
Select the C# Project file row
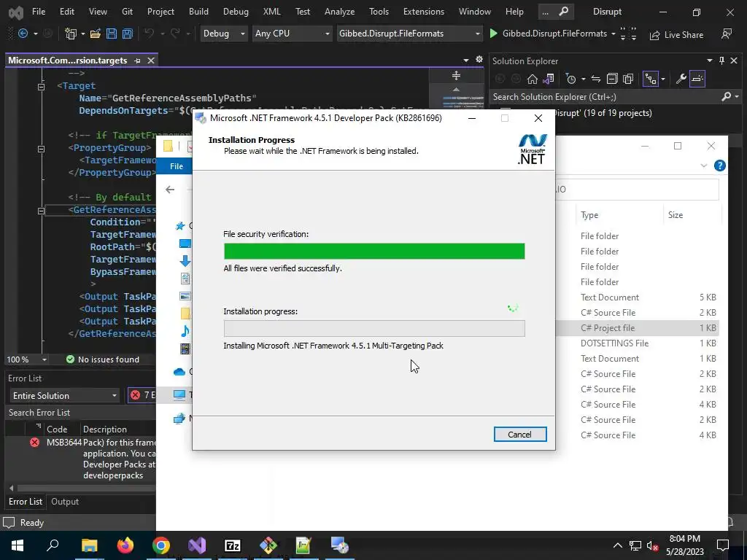(x=638, y=328)
